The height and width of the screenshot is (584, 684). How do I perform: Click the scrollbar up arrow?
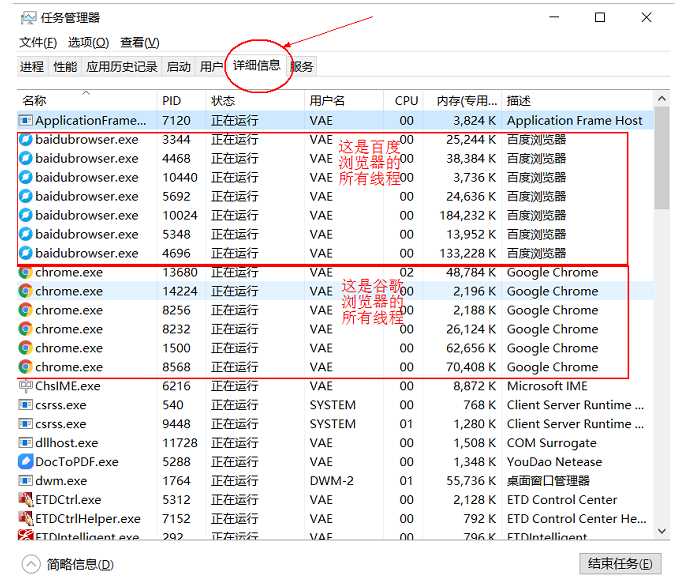click(x=662, y=99)
